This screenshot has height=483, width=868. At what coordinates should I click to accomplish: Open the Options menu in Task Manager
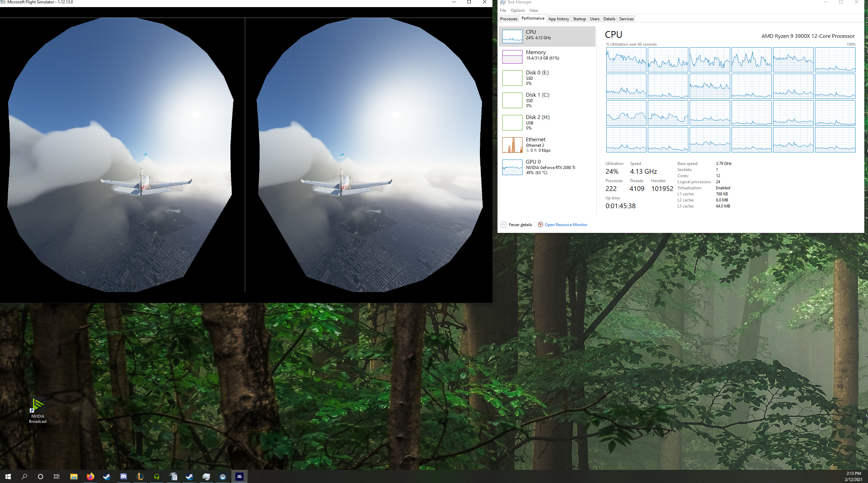click(x=517, y=10)
